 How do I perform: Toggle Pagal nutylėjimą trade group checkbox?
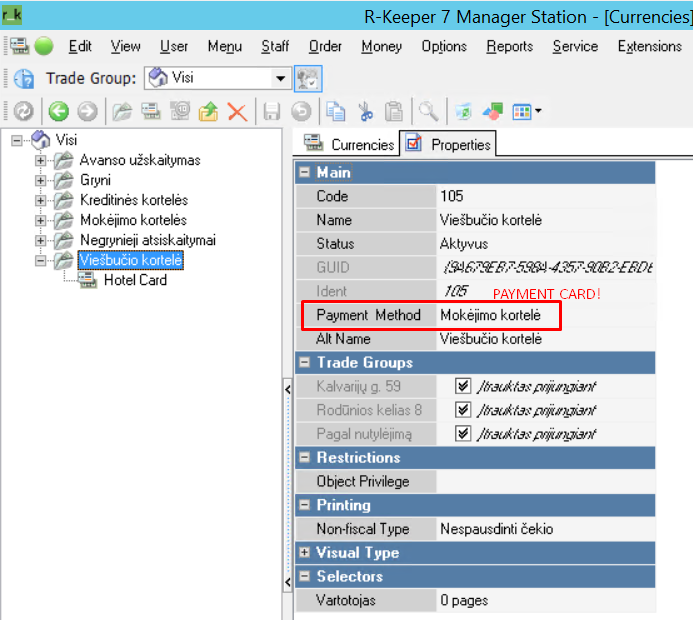[463, 434]
